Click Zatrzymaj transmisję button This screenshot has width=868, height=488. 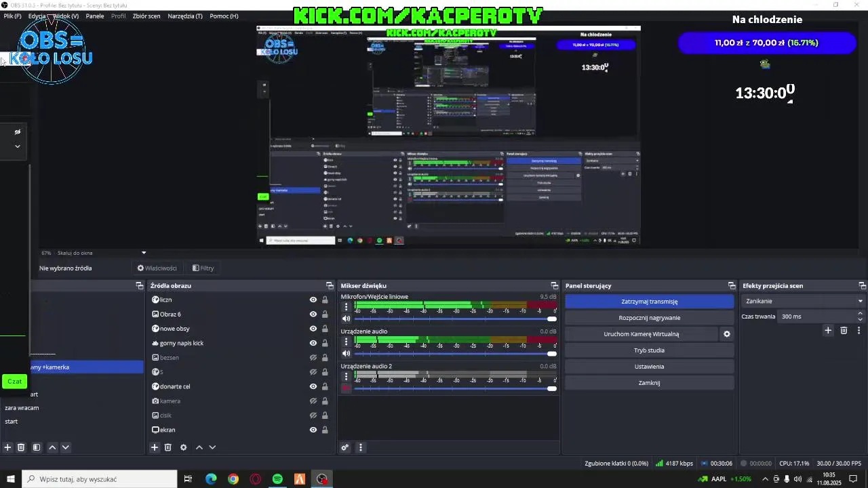pos(649,302)
